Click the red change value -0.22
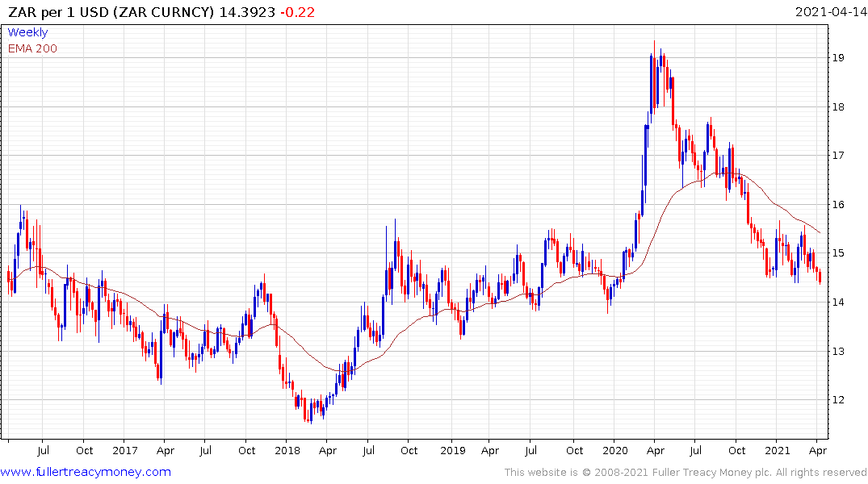The image size is (868, 484). pos(298,12)
